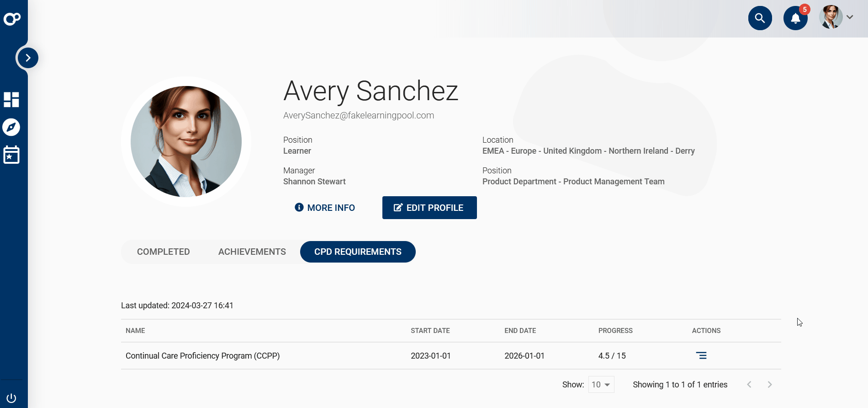
Task: Open user account dropdown chevron
Action: pyautogui.click(x=850, y=17)
